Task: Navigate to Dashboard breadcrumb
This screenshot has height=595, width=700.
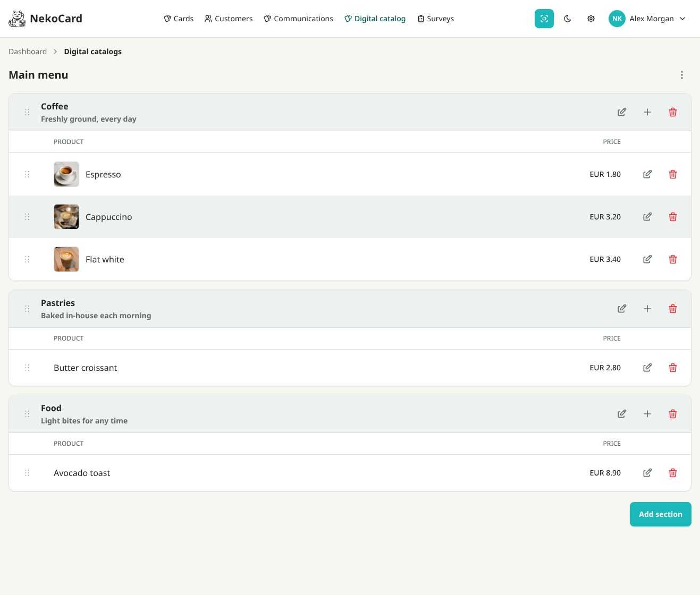Action: (x=28, y=52)
